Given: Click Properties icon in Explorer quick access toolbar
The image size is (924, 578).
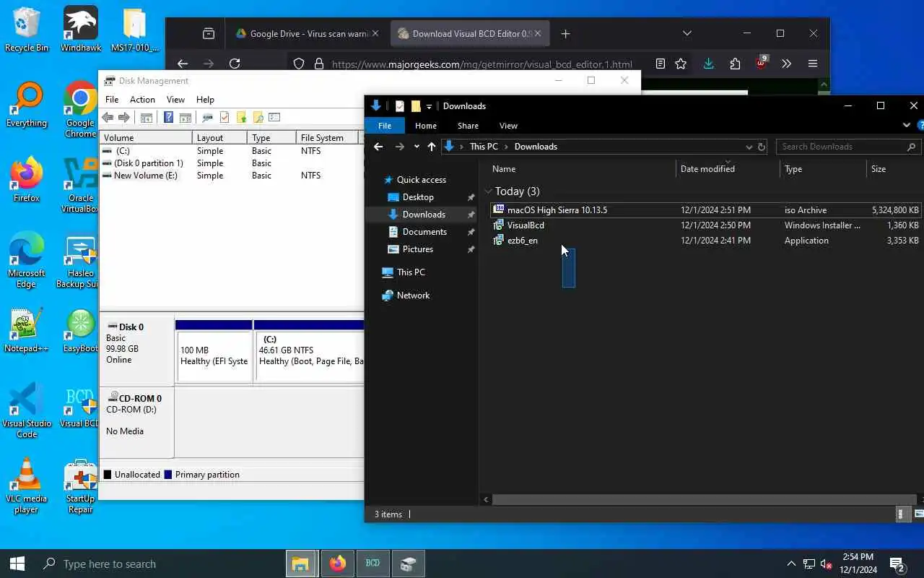Looking at the screenshot, I should click(x=399, y=106).
